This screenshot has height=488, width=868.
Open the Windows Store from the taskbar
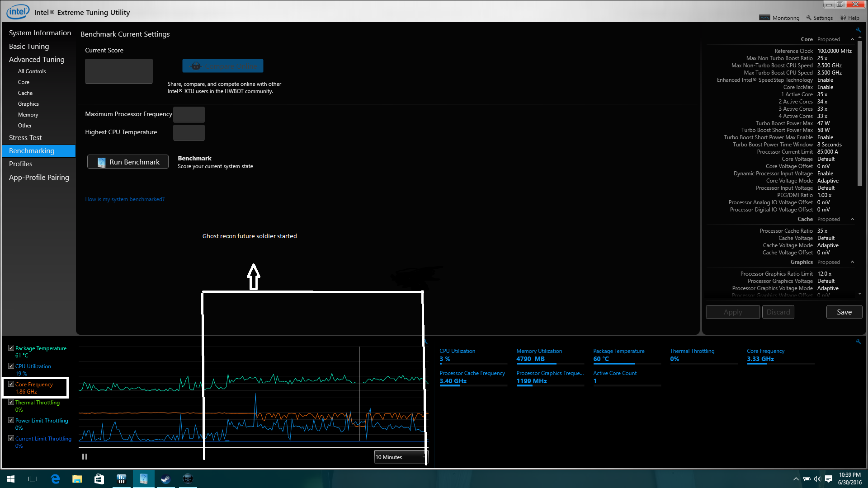pyautogui.click(x=99, y=479)
